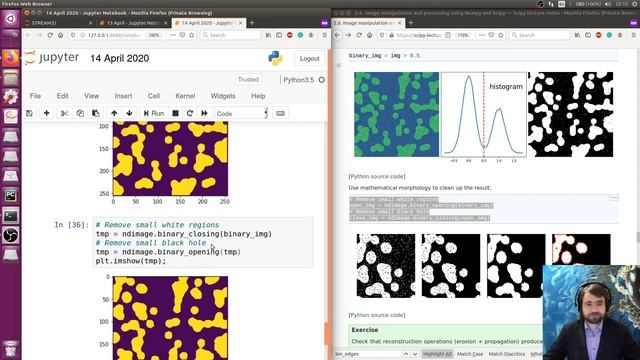
Task: Open Library icon in Jupyter Firefox toolbar
Action: click(268, 35)
